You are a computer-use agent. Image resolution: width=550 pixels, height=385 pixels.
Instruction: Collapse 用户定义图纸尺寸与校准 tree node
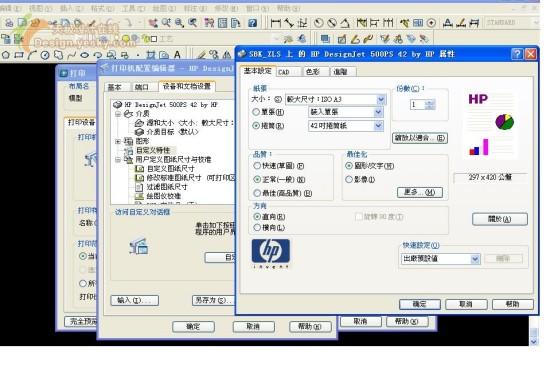(x=118, y=160)
